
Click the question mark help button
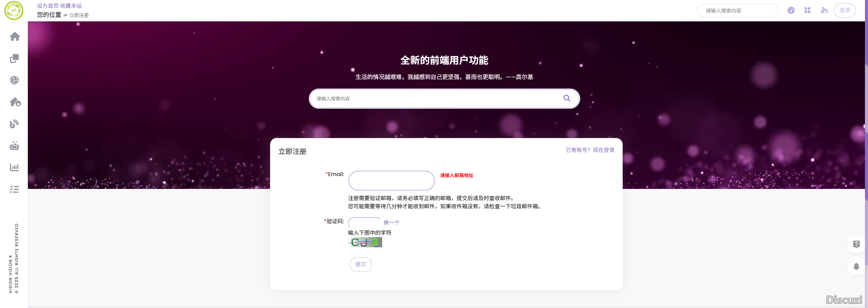click(856, 244)
